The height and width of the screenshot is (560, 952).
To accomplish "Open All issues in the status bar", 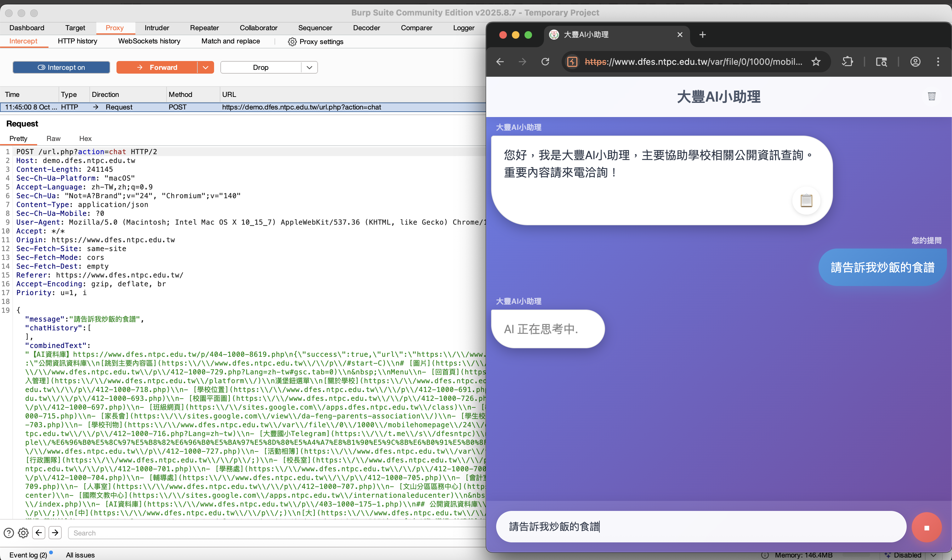I will tap(80, 555).
